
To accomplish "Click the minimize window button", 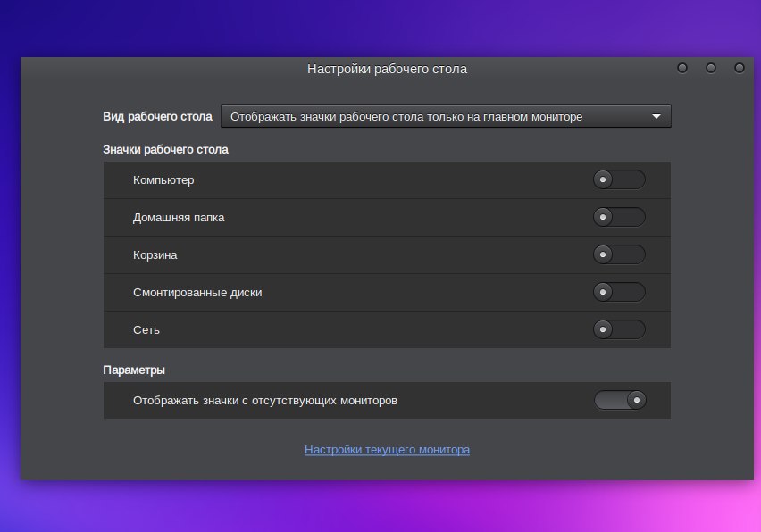I will click(682, 68).
